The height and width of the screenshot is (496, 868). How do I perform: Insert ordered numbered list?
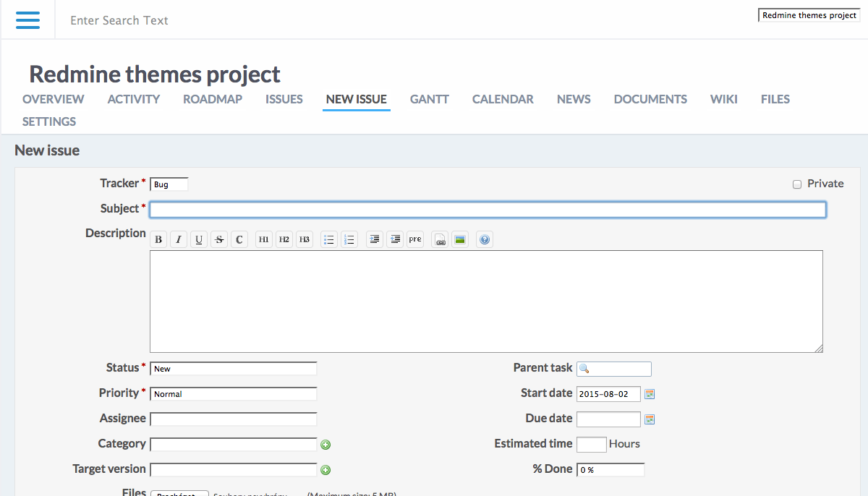tap(349, 239)
